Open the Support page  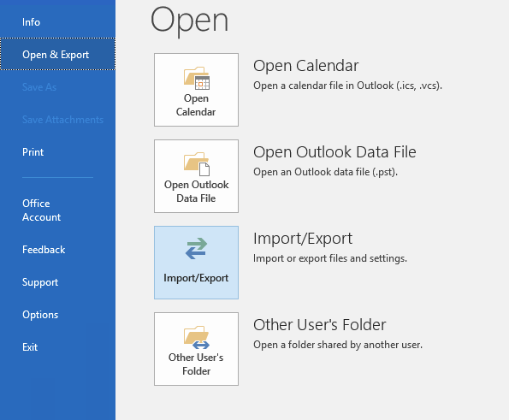pos(40,282)
